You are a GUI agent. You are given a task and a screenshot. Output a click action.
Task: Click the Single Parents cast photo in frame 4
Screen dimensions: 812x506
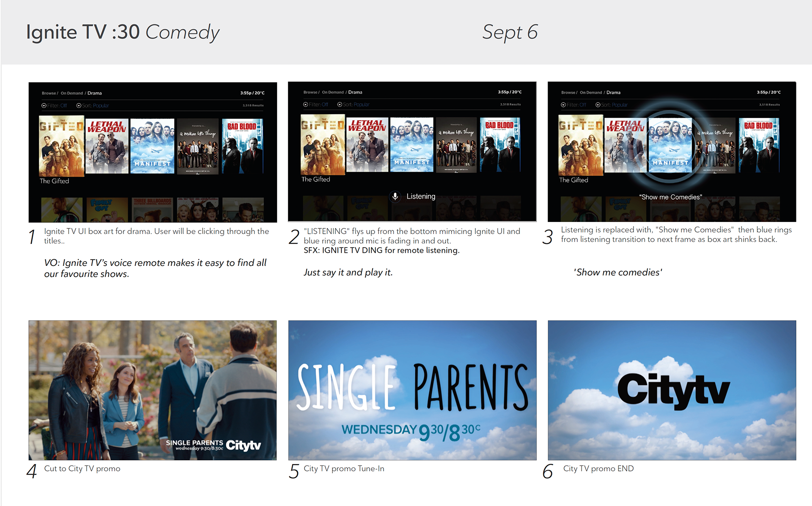(x=153, y=390)
